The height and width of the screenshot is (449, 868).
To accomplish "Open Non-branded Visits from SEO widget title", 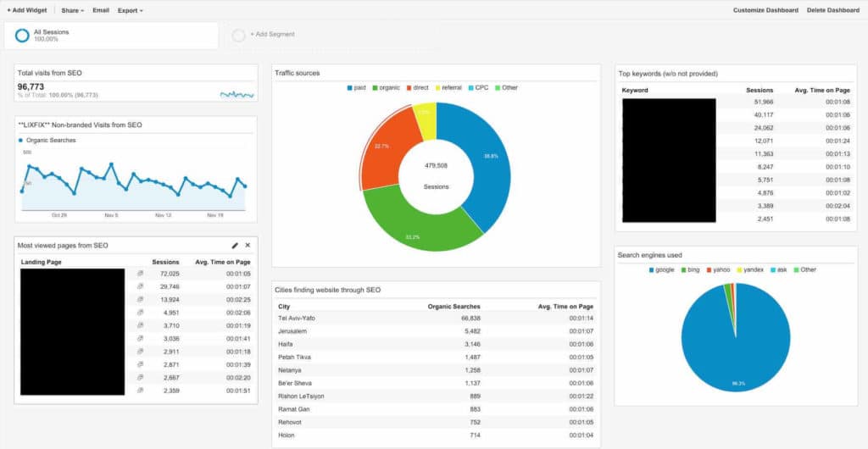I will (80, 125).
